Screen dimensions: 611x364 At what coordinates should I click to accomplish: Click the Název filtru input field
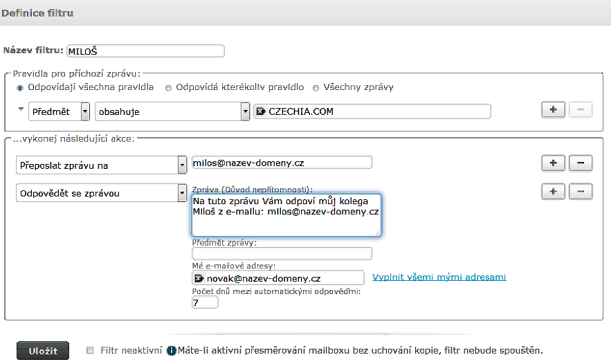coord(145,51)
